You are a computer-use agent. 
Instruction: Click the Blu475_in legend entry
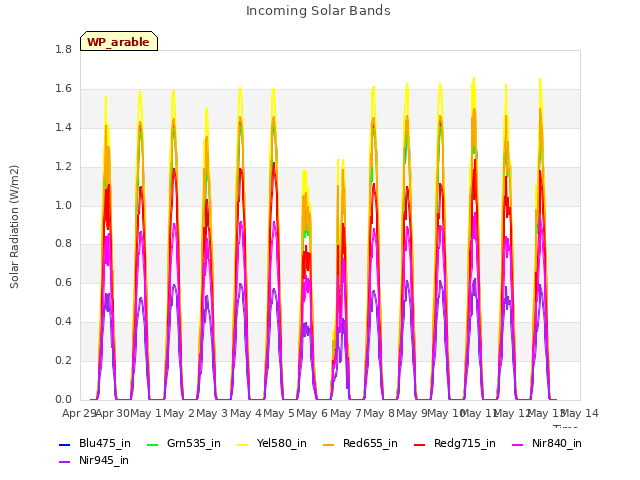95,444
